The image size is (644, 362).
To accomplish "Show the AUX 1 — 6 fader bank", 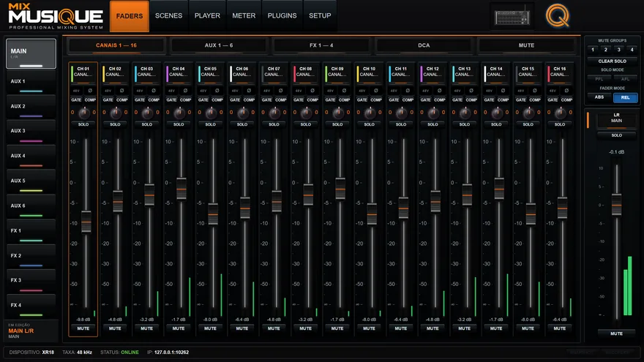I will tap(219, 45).
